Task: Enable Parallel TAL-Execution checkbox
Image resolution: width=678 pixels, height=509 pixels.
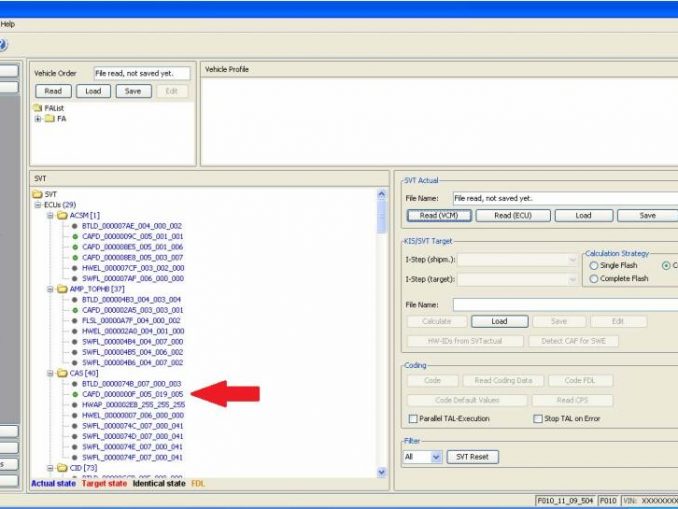Action: pos(412,418)
